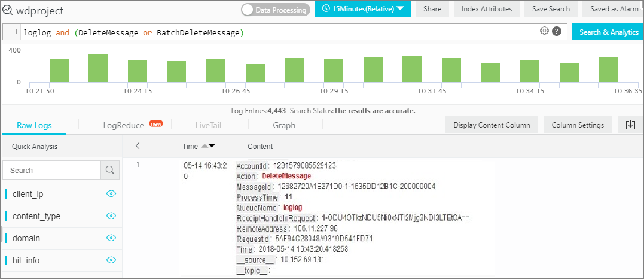644x279 pixels.
Task: Click the Quick Analysis search magnifier icon
Action: click(x=109, y=171)
